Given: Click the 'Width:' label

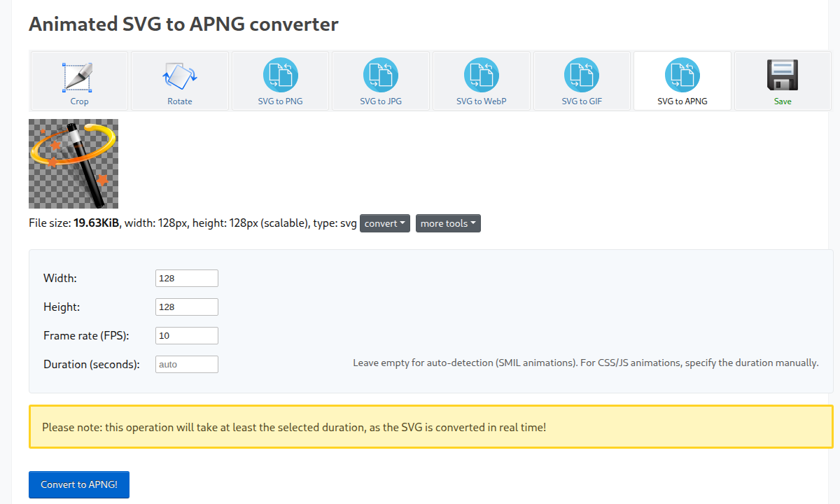Looking at the screenshot, I should click(x=60, y=278).
